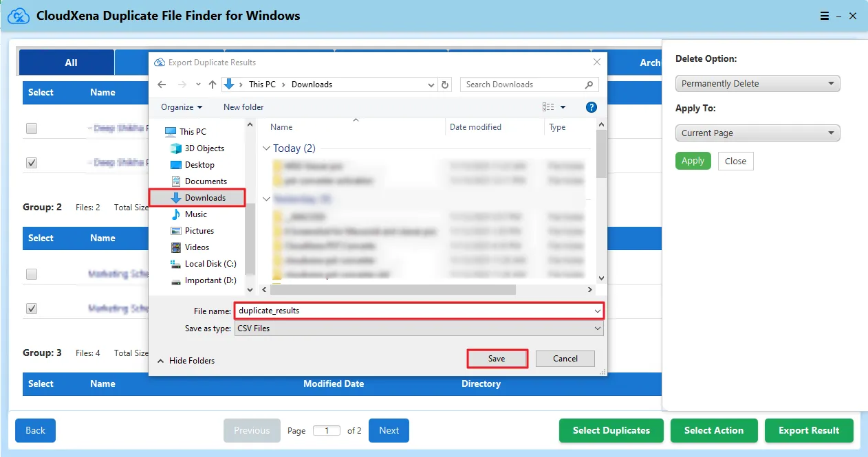Select 3D Objects in navigation pane
Viewport: 868px width, 457px height.
(204, 148)
